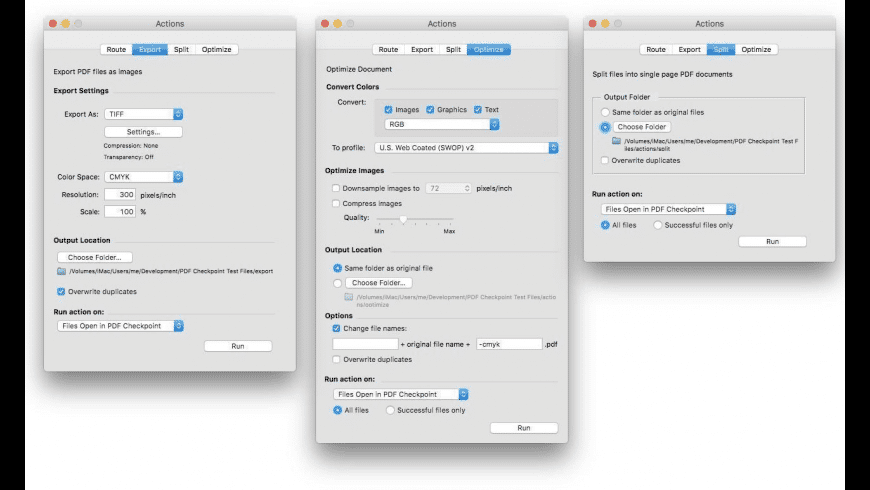Click file name suffix field showing -cmyk
Viewport: 870px width, 490px height.
click(x=509, y=344)
